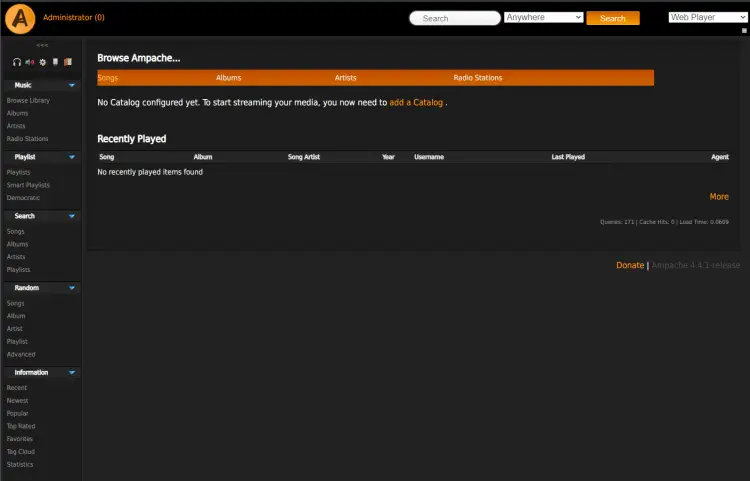Open Playlist under the Random section
This screenshot has height=481, width=750.
(17, 341)
